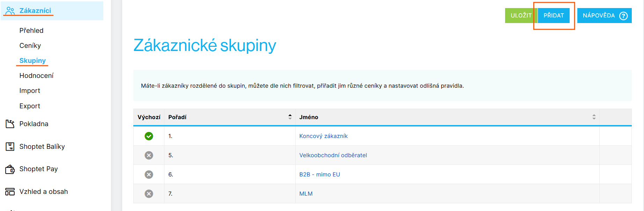Set Velkoobchodní odběratel as default group

149,155
